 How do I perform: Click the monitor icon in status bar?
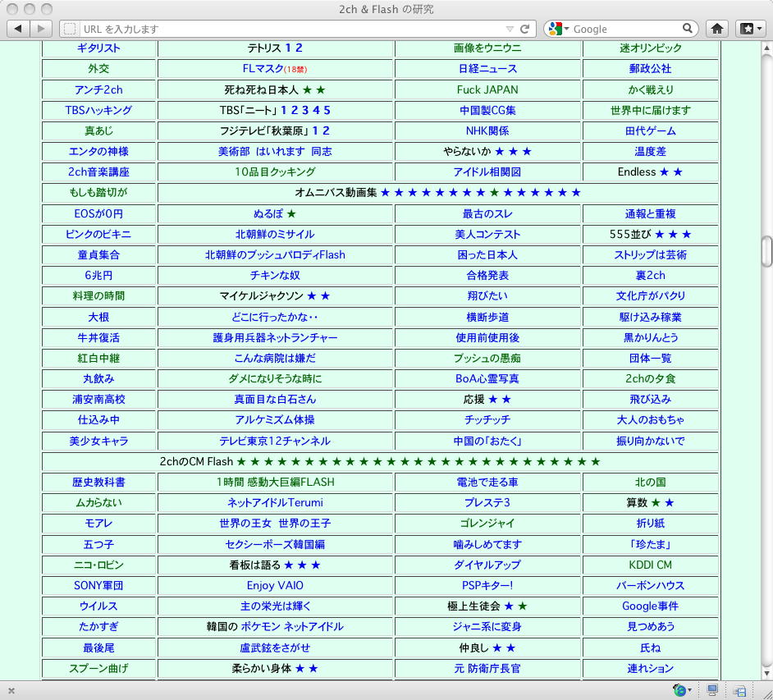click(712, 690)
